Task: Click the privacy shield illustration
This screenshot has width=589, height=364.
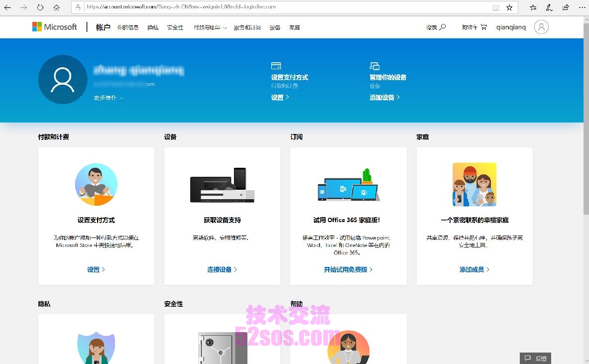Action: tap(96, 348)
